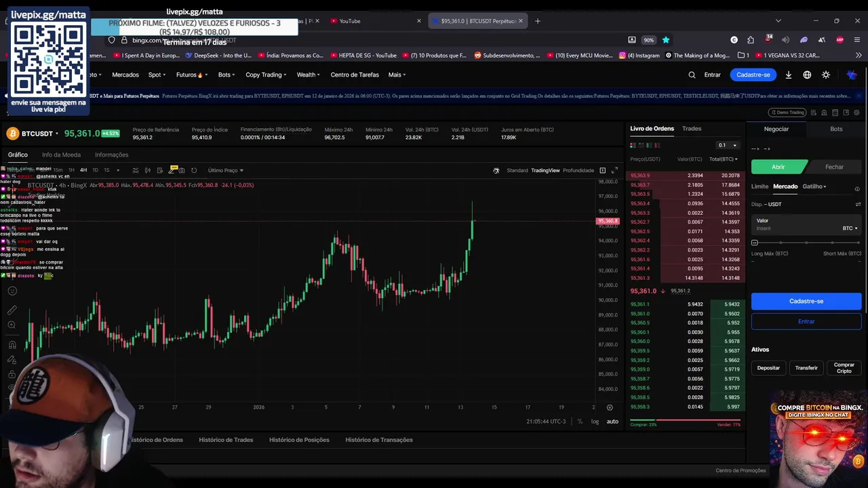Toggle the chart layout split icon
Screen dimensions: 868x488
click(602, 170)
